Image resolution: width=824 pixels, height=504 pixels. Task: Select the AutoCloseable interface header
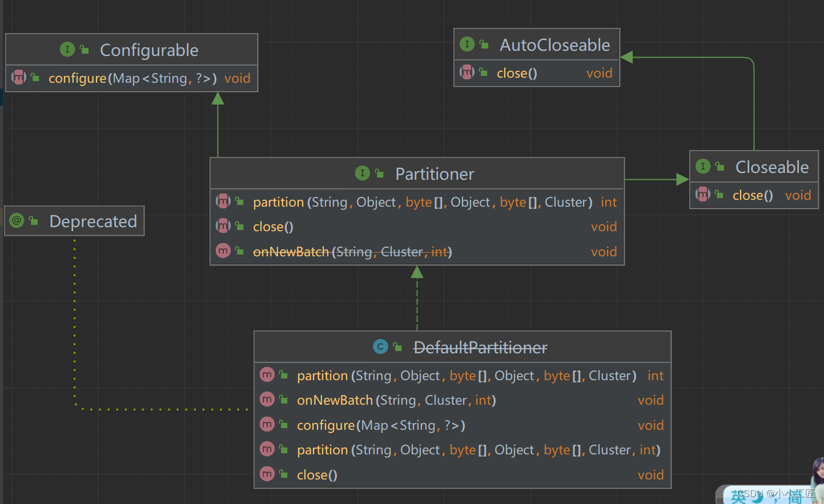(554, 45)
